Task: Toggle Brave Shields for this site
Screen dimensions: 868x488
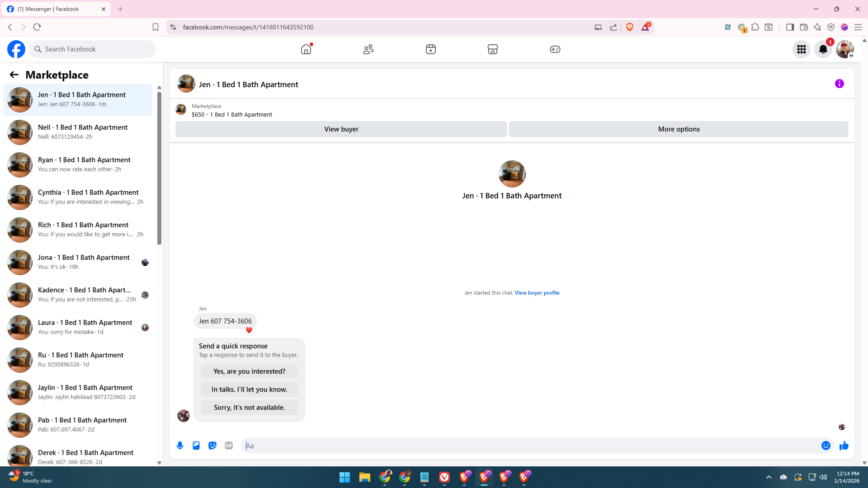Action: 630,27
